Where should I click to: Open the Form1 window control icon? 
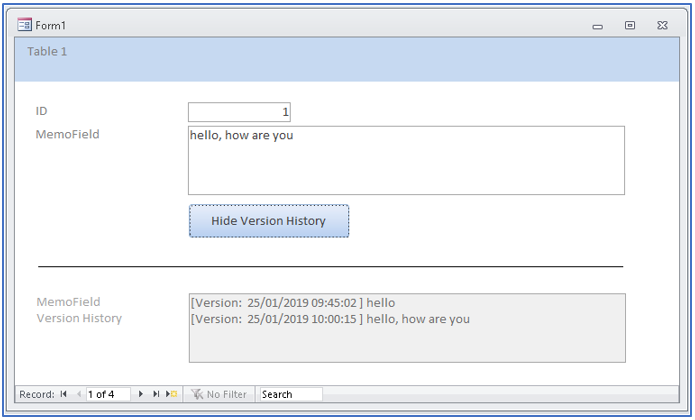click(24, 25)
